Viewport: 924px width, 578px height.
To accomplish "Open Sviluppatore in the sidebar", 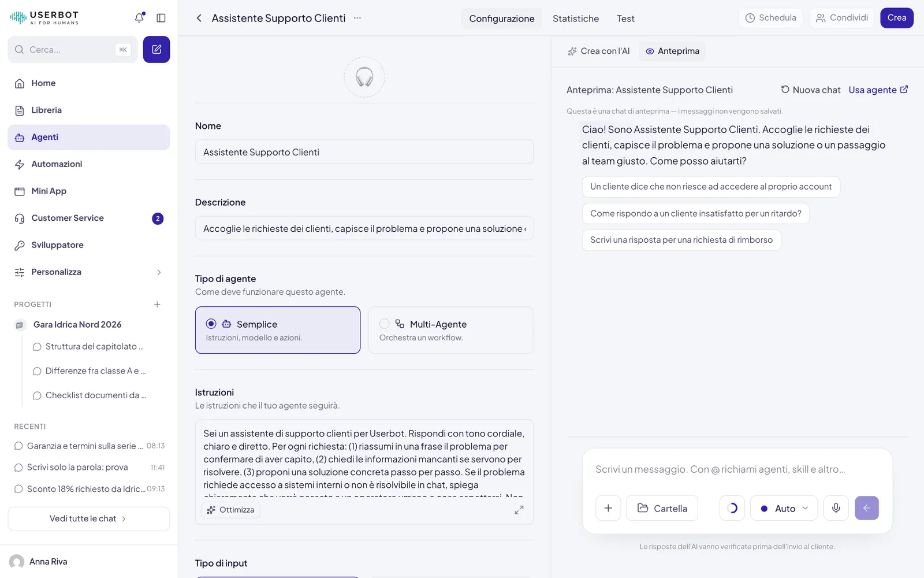I will [89, 245].
